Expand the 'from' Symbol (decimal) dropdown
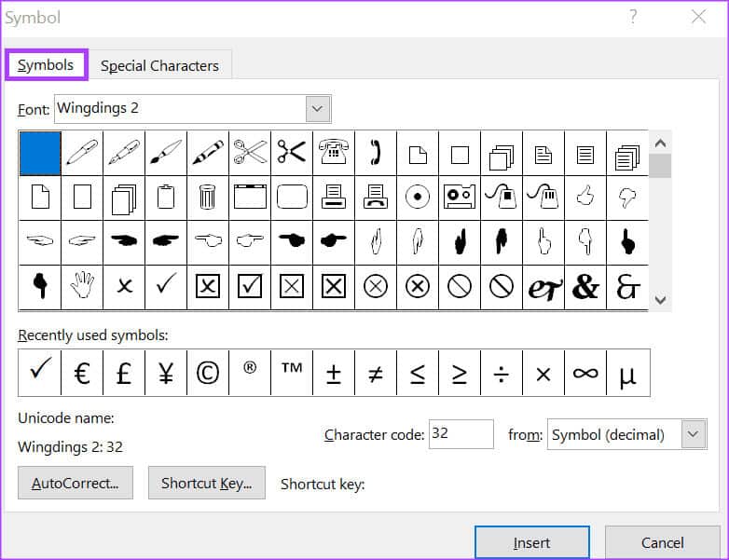 tap(693, 434)
